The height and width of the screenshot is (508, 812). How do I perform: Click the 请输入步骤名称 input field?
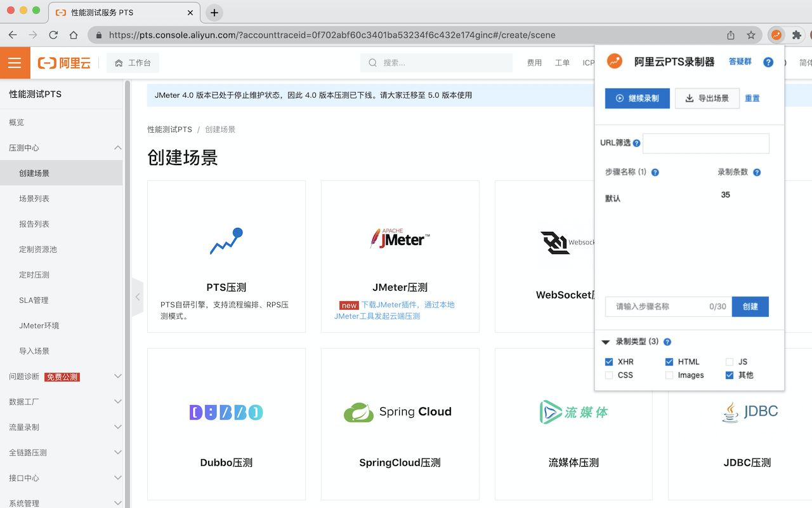669,306
